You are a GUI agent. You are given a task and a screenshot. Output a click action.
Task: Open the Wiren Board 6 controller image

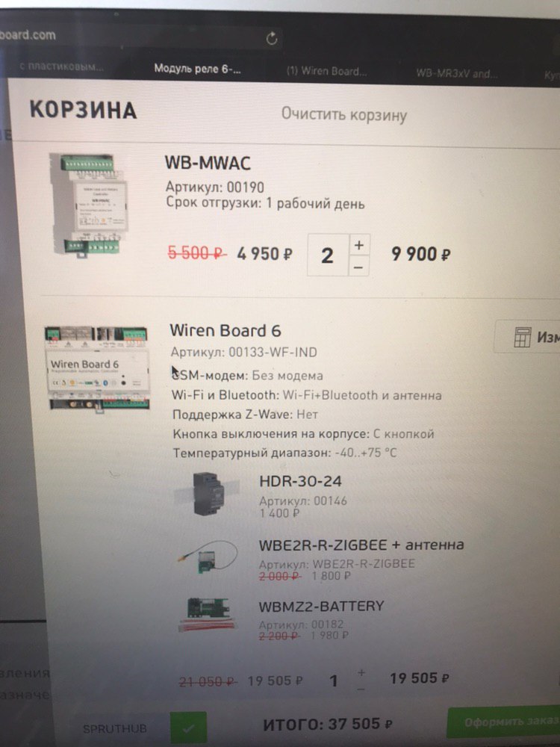tap(96, 368)
